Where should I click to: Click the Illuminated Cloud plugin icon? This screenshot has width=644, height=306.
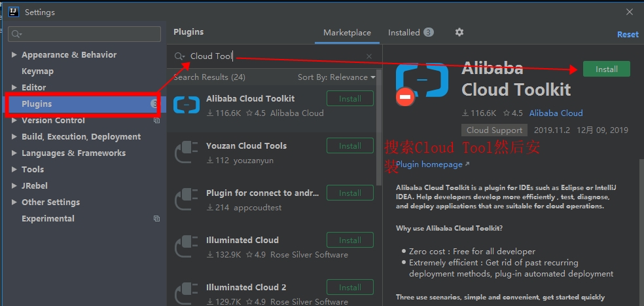[186, 246]
